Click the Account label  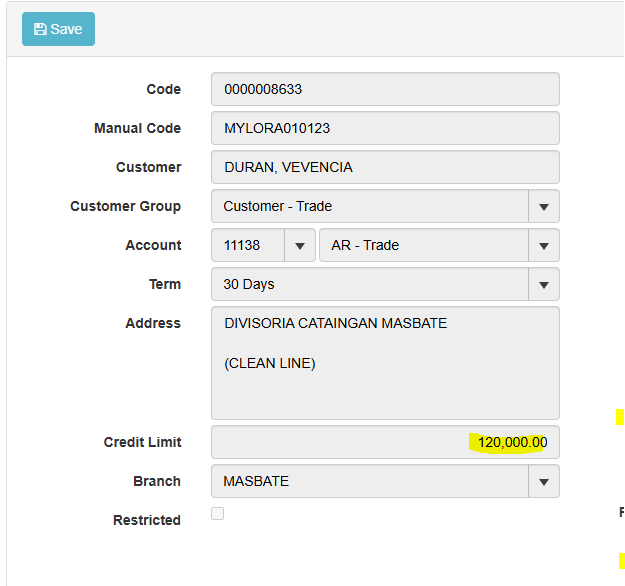pos(153,245)
